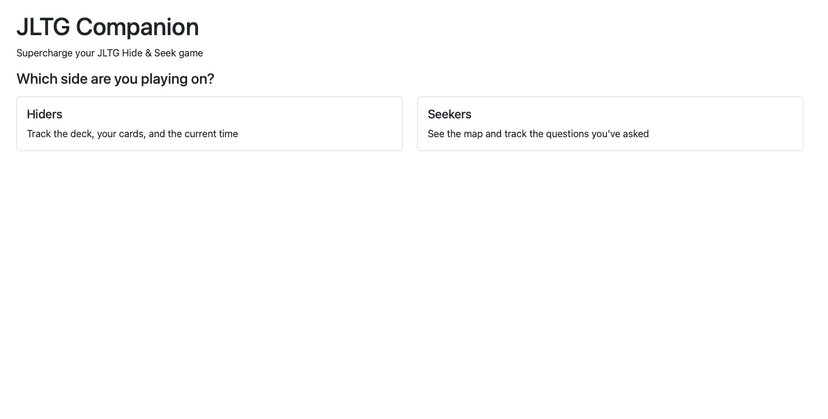This screenshot has width=828, height=419.
Task: Click "Hide & Seek game" in the subtitle
Action: tap(162, 53)
